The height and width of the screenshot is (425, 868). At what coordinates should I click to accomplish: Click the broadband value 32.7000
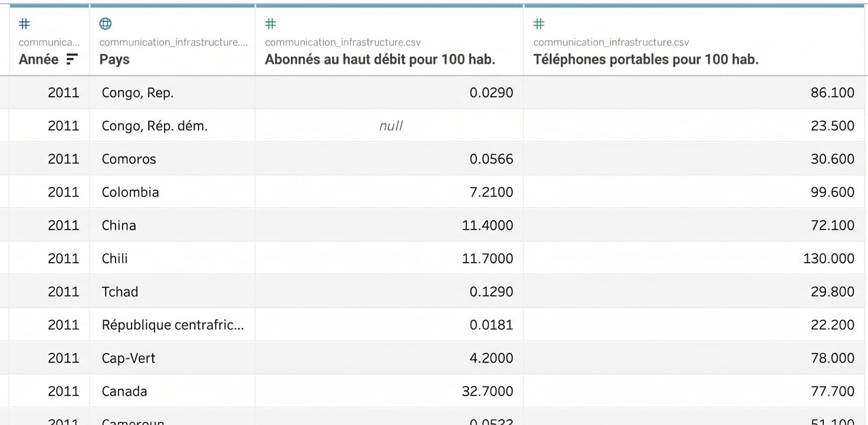point(488,391)
